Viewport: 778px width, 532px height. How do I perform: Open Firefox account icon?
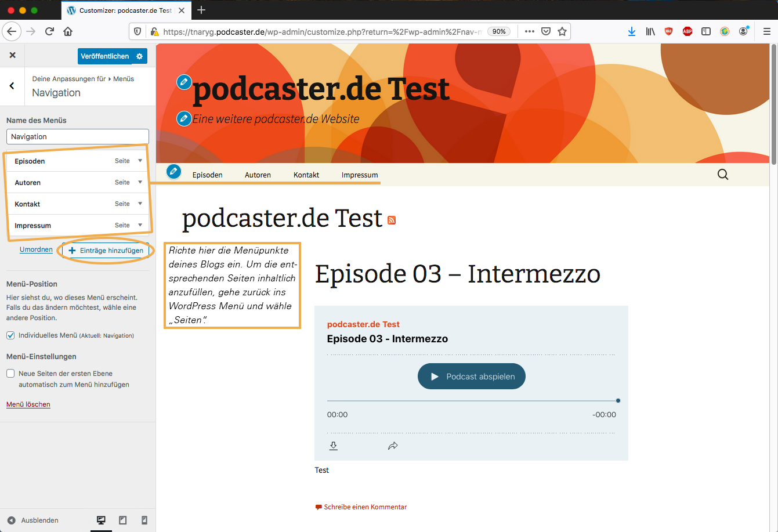pyautogui.click(x=743, y=31)
